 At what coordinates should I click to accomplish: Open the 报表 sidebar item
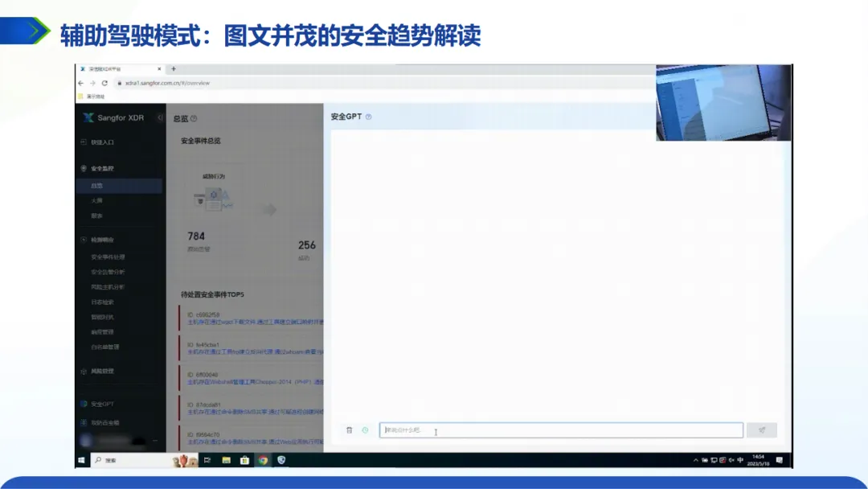coord(97,216)
